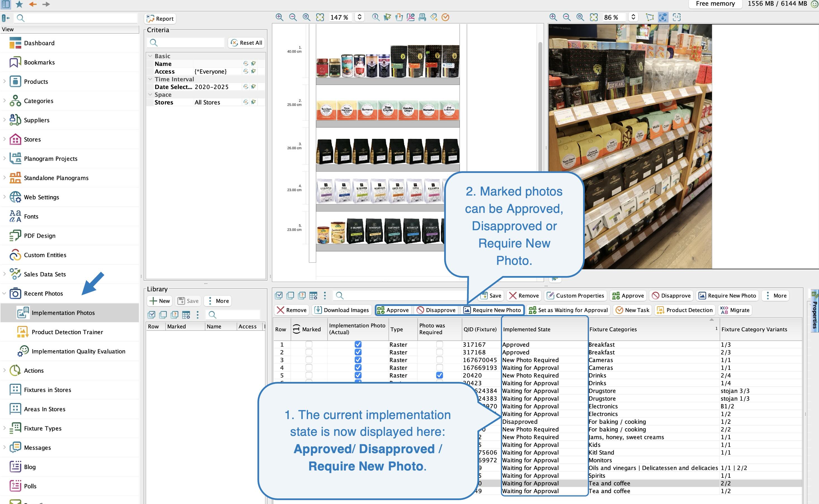This screenshot has width=819, height=504.
Task: Click the Reset All button
Action: pyautogui.click(x=247, y=43)
